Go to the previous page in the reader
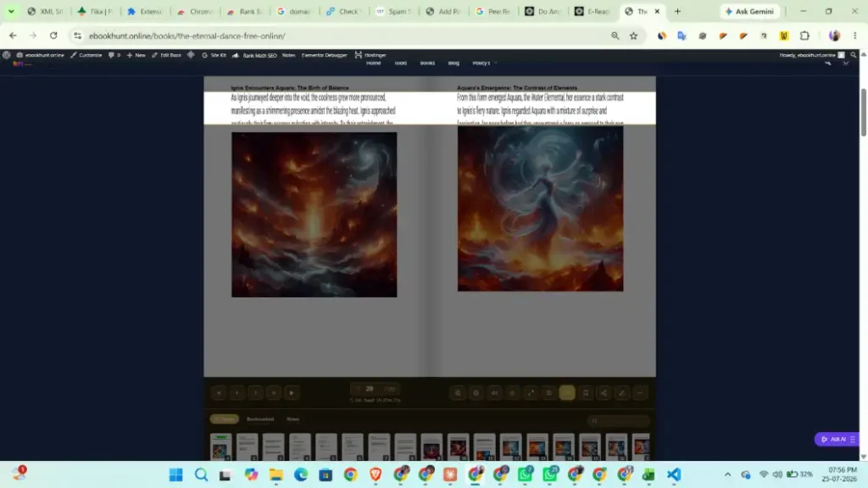 237,393
